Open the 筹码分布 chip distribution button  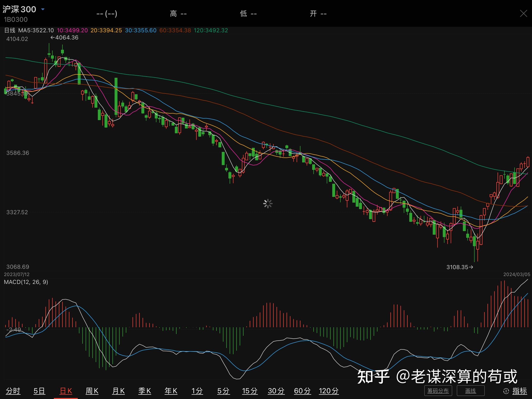click(438, 391)
